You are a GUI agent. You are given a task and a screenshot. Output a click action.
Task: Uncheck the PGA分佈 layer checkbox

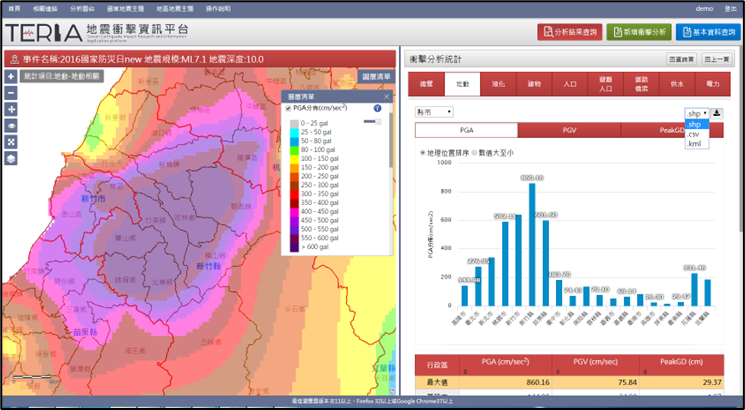tap(289, 108)
